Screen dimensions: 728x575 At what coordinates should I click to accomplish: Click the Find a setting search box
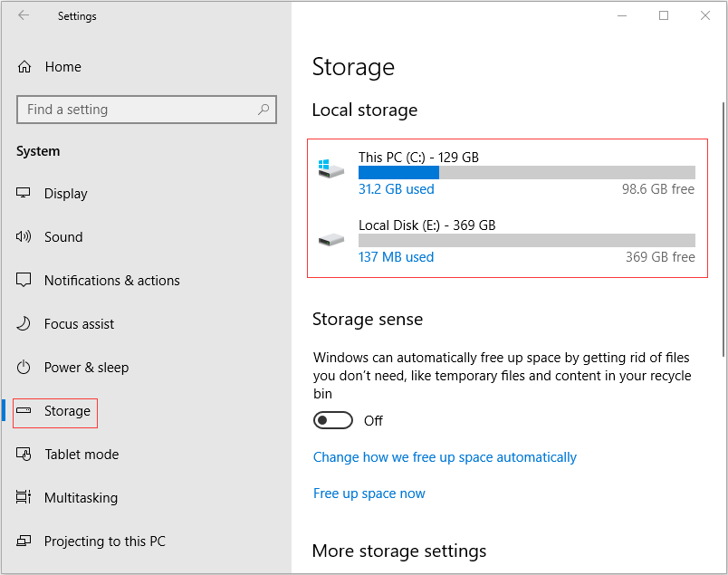tap(136, 110)
